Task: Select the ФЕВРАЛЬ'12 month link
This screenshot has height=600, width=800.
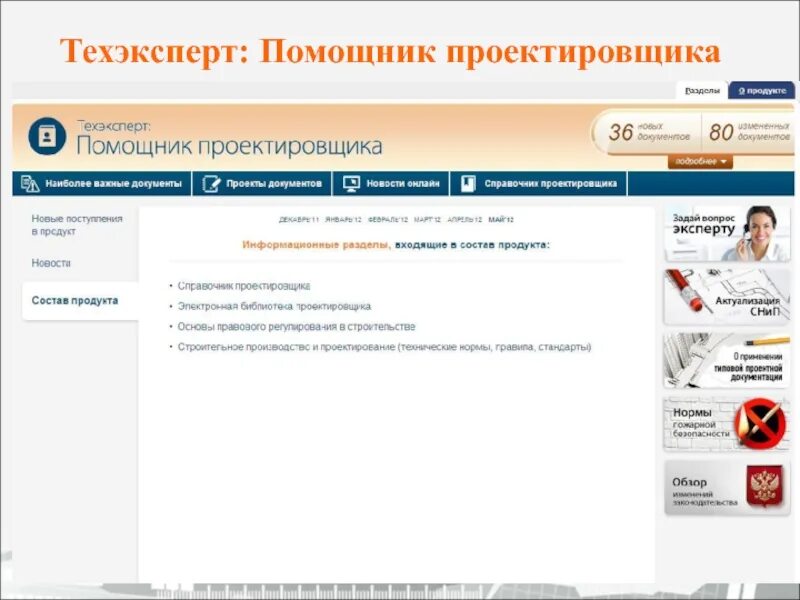Action: click(x=388, y=220)
